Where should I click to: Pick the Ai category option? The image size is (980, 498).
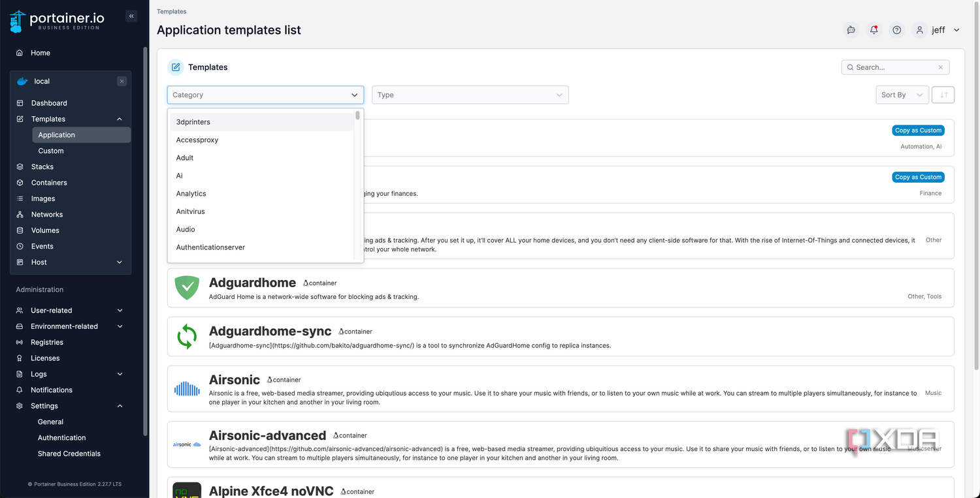[x=262, y=176]
